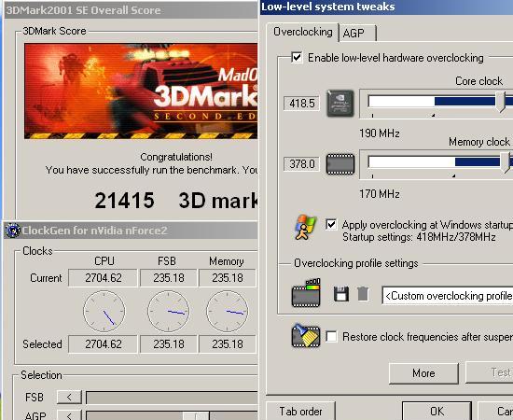Save the overclocking profile with floppy icon

[x=340, y=294]
